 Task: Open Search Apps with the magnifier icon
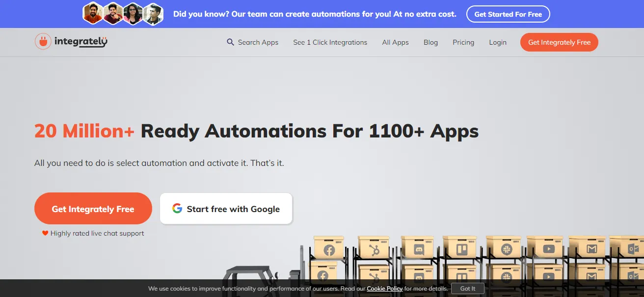point(252,42)
